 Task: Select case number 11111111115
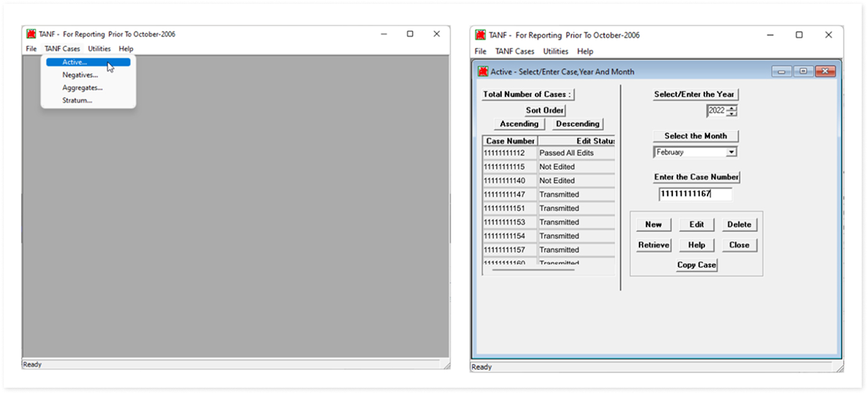[x=510, y=167]
